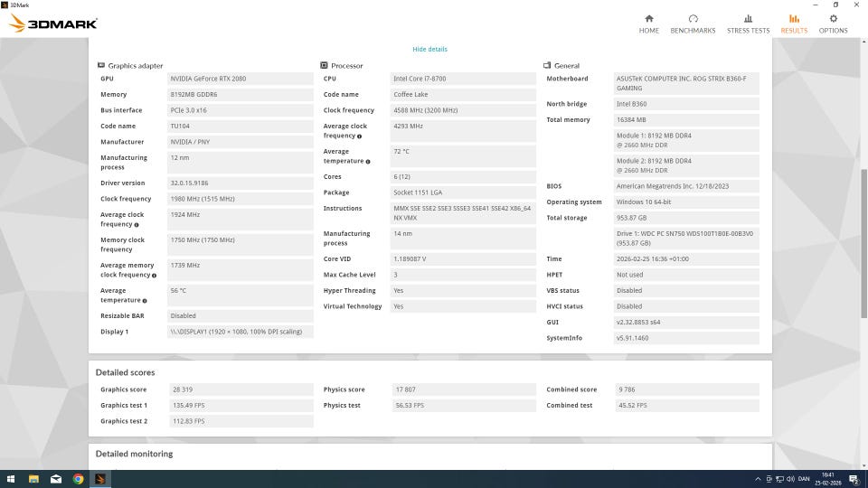Open Google Chrome from the taskbar
868x488 pixels.
click(x=79, y=479)
